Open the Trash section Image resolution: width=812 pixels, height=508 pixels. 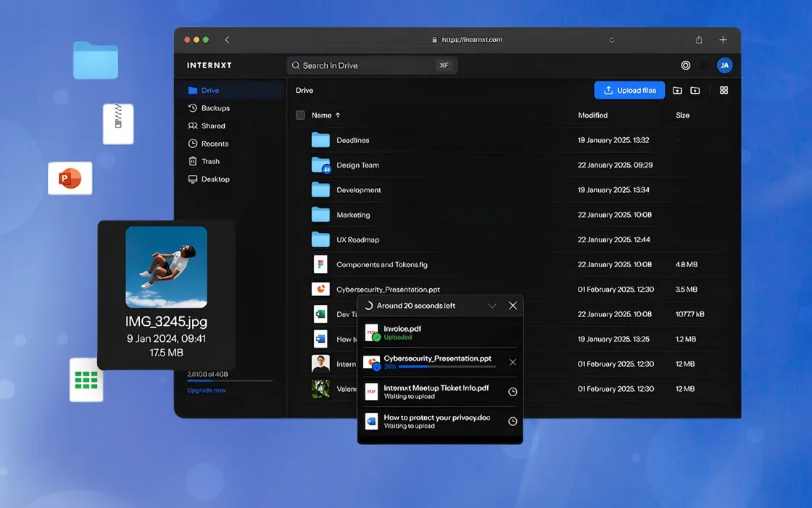[210, 160]
